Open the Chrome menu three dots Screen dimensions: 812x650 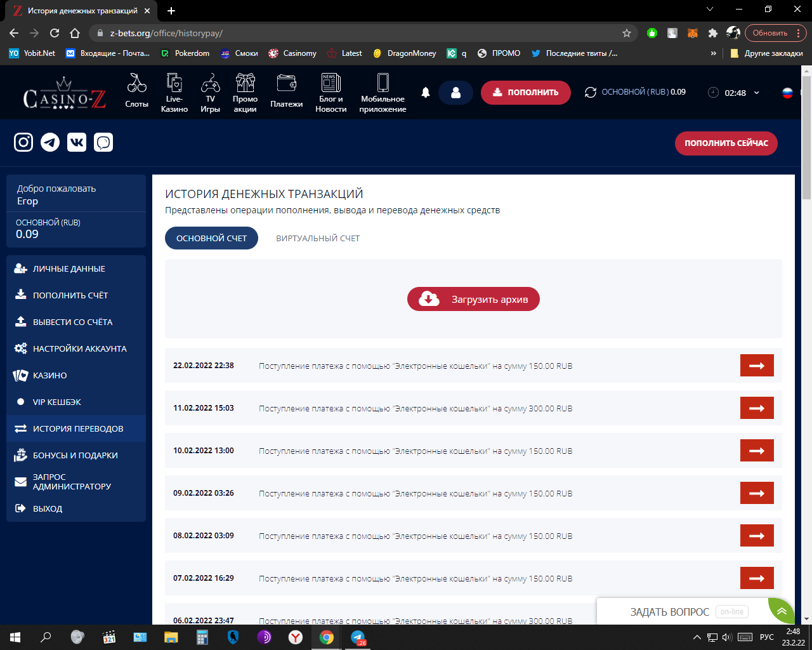(x=798, y=33)
